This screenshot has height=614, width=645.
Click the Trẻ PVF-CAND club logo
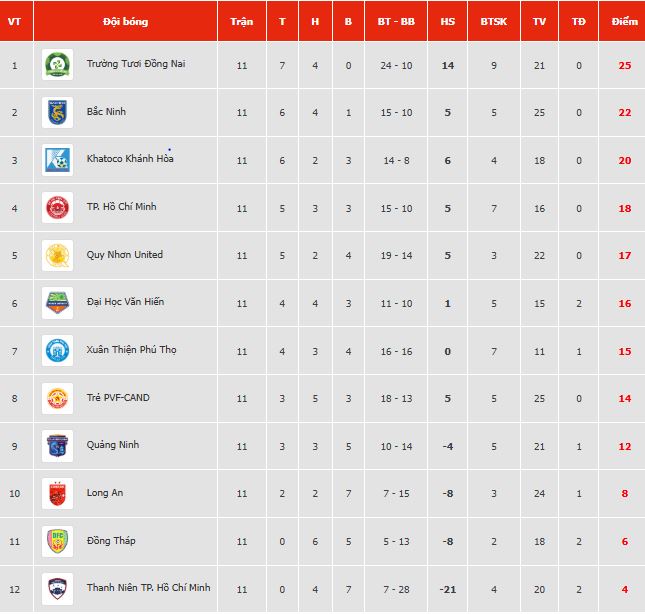[57, 398]
